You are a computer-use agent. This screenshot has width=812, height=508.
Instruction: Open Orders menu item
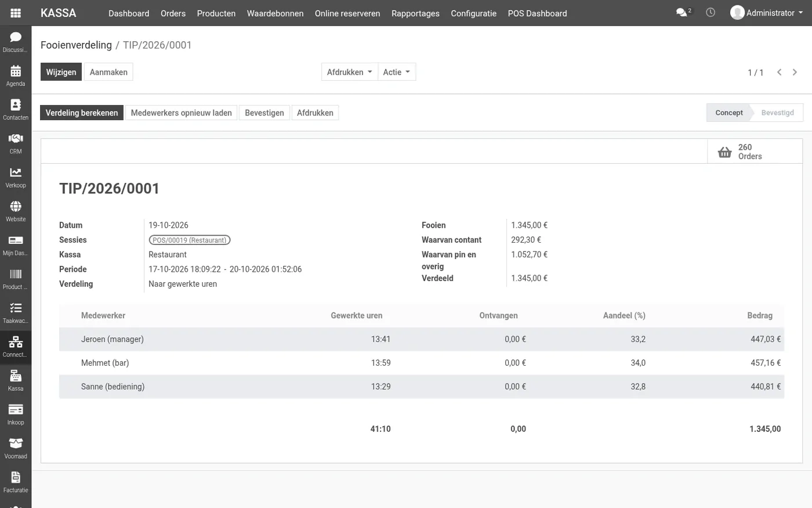click(173, 13)
